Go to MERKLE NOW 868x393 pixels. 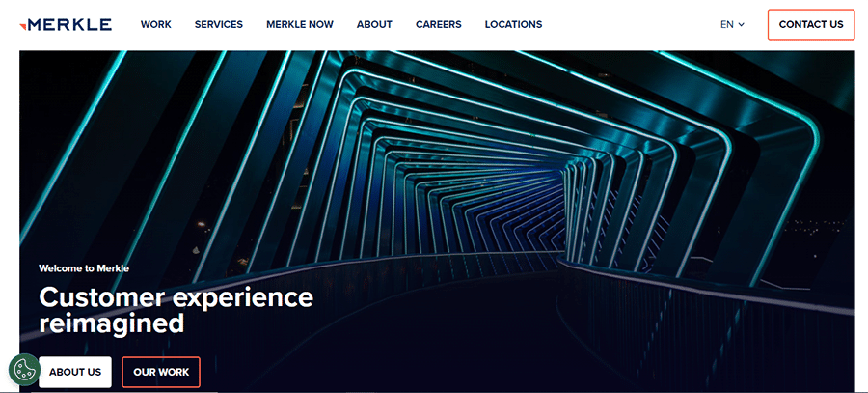[x=300, y=24]
